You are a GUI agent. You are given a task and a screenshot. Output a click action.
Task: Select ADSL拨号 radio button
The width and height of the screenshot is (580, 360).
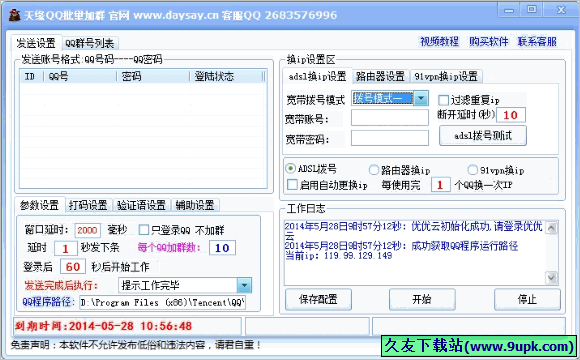[290, 169]
